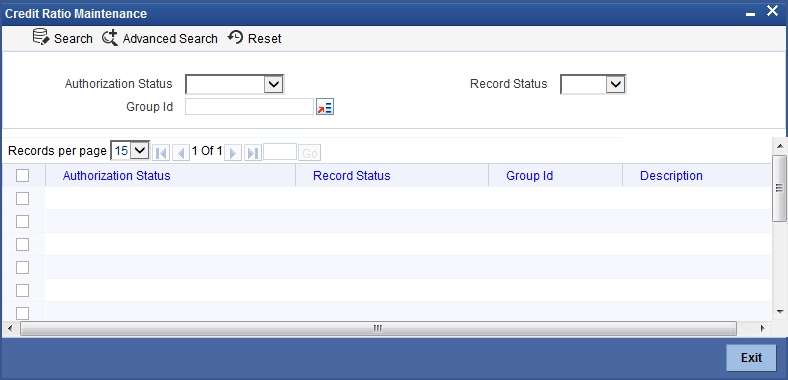This screenshot has height=380, width=788.
Task: Click the 'Records per page' label
Action: click(x=57, y=151)
